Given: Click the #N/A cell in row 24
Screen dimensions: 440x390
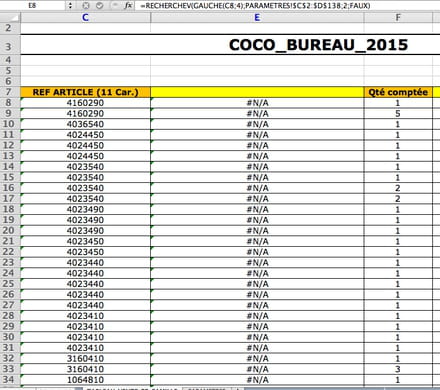Looking at the screenshot, I should (257, 273).
